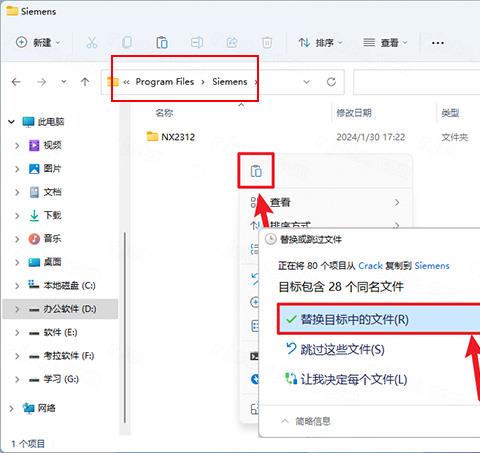This screenshot has height=453, width=480.
Task: Select Desktop (桌面) in sidebar
Action: (45, 262)
